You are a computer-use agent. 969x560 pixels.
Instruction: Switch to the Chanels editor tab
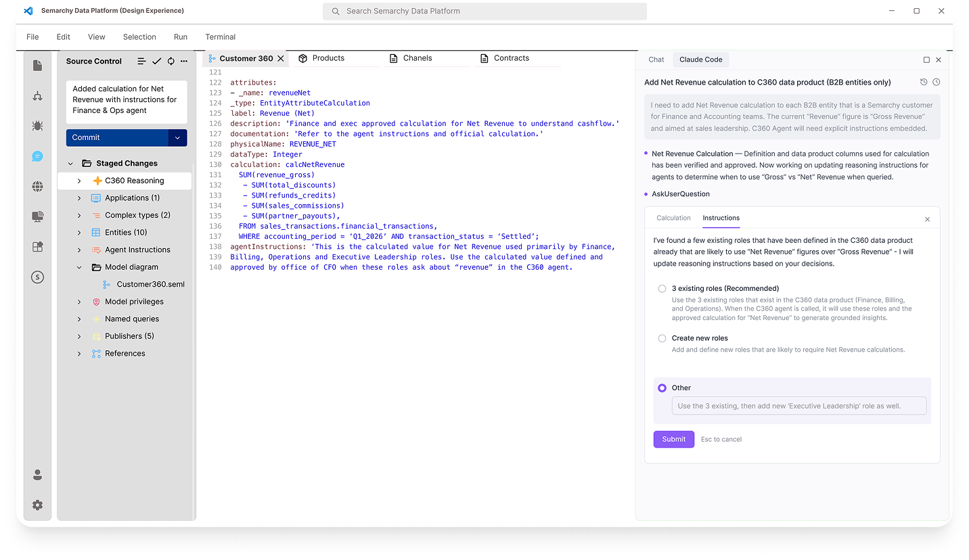(427, 58)
